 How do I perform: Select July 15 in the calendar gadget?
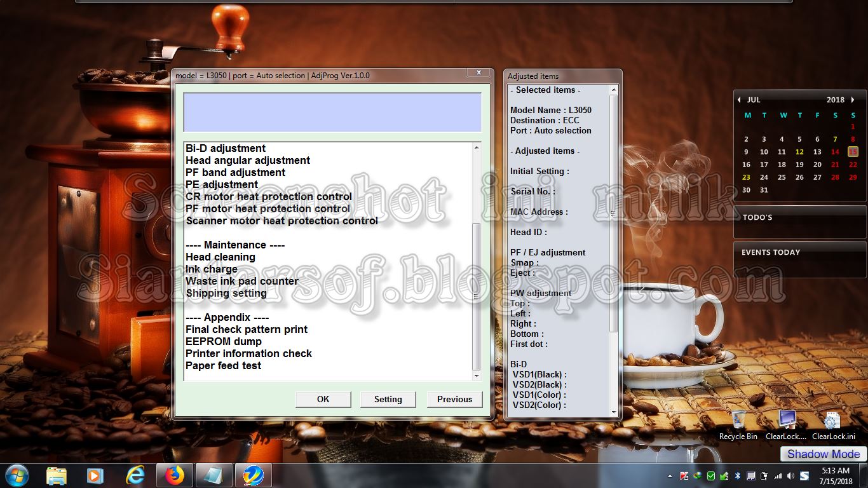[853, 151]
